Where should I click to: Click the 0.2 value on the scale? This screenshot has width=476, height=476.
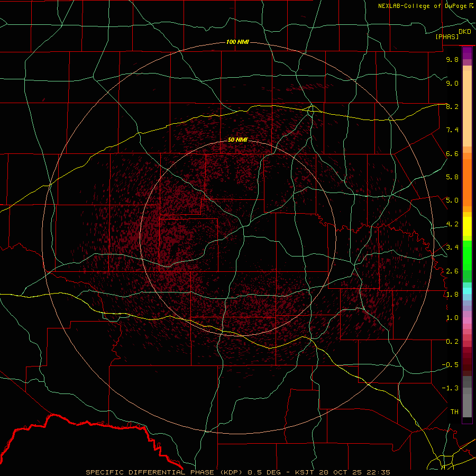point(452,342)
